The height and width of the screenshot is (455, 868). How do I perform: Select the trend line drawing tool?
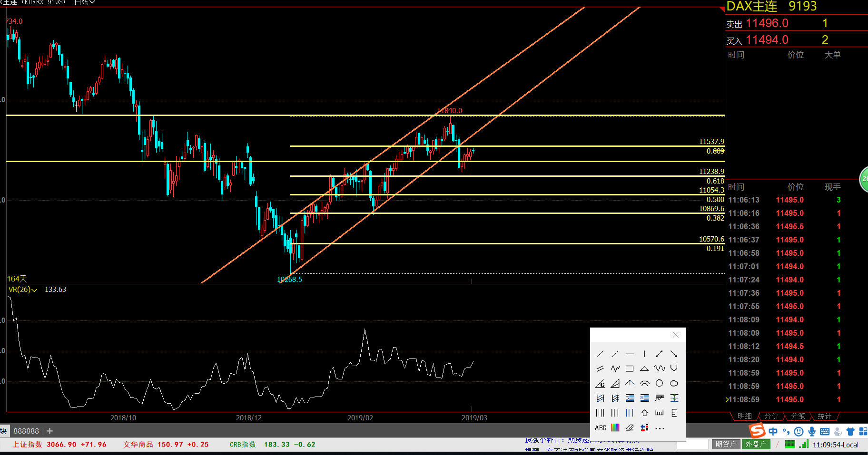point(600,354)
